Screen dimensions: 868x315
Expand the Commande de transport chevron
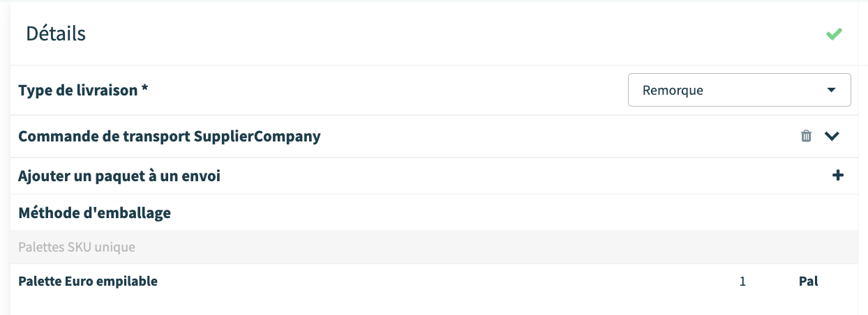tap(831, 137)
